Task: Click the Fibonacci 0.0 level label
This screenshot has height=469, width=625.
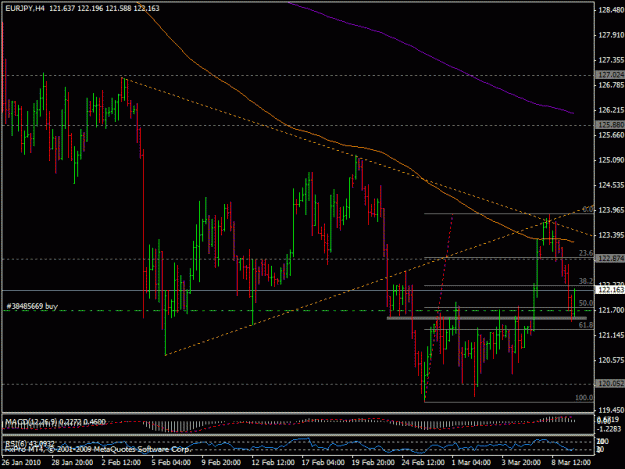Action: [588, 209]
